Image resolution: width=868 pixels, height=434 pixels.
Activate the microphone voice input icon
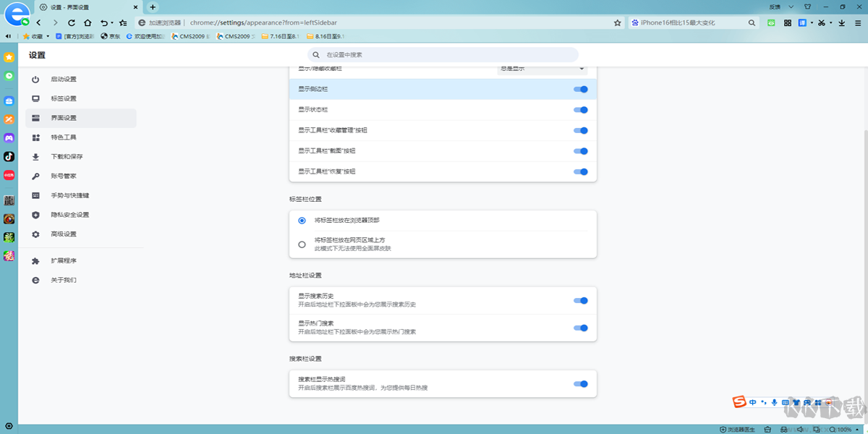click(x=774, y=402)
